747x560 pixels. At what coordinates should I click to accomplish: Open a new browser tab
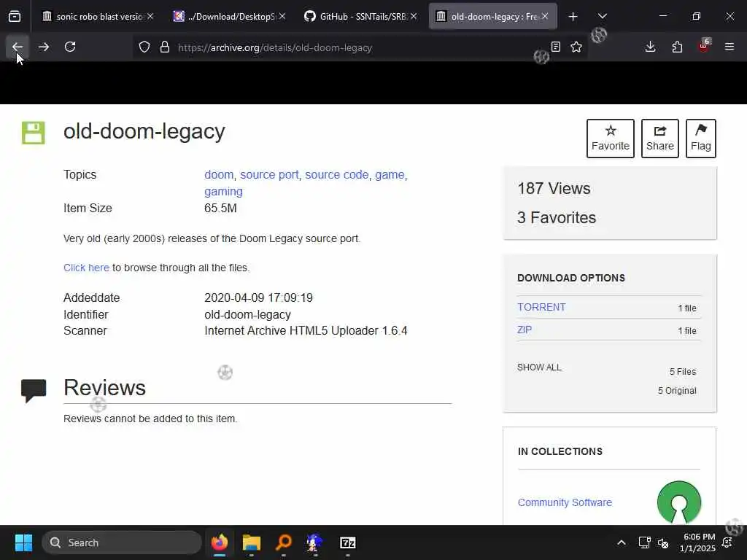pyautogui.click(x=573, y=17)
